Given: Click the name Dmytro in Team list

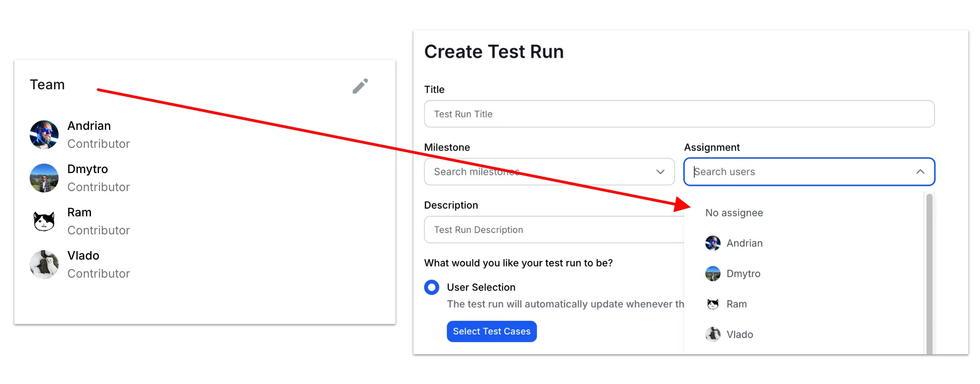Looking at the screenshot, I should (x=88, y=169).
